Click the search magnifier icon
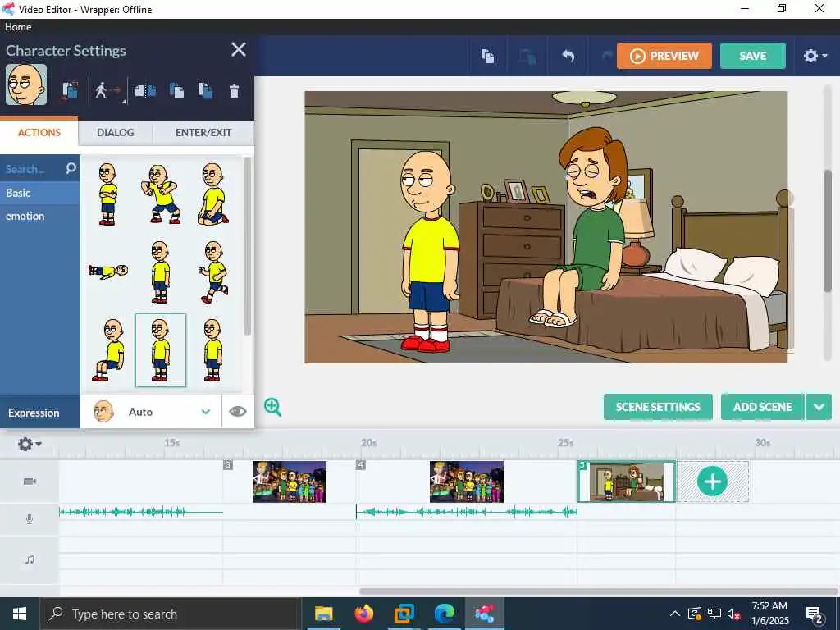The image size is (840, 630). pyautogui.click(x=71, y=168)
